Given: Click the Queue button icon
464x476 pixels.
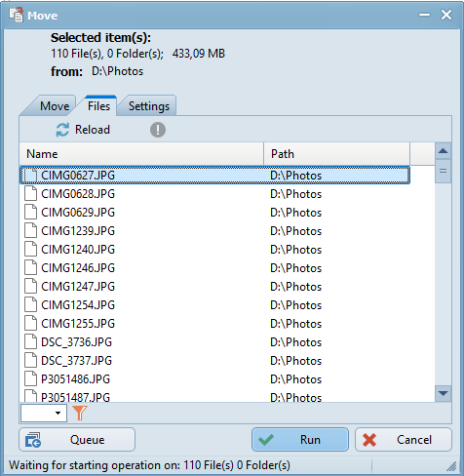Looking at the screenshot, I should click(33, 440).
